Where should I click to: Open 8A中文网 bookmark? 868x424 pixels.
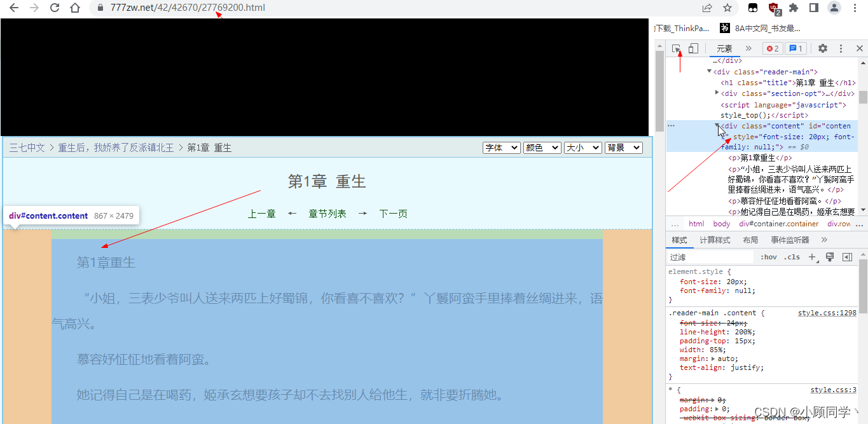(x=761, y=28)
